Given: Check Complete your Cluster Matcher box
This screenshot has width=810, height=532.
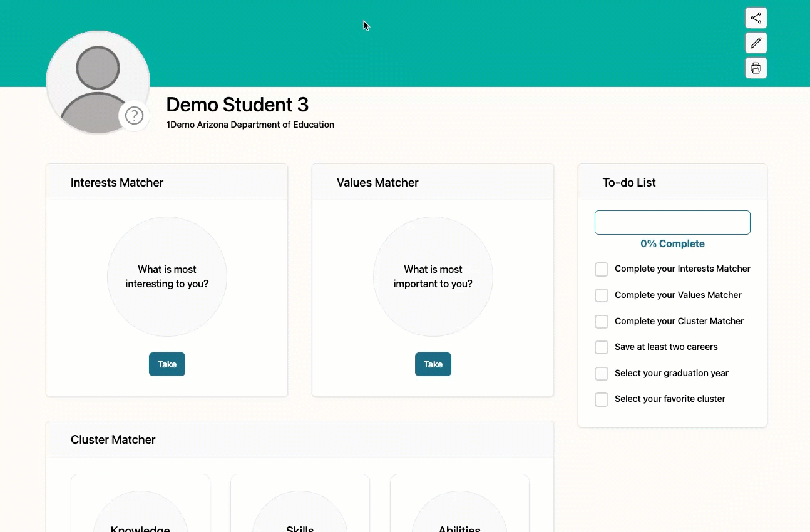Looking at the screenshot, I should coord(602,322).
